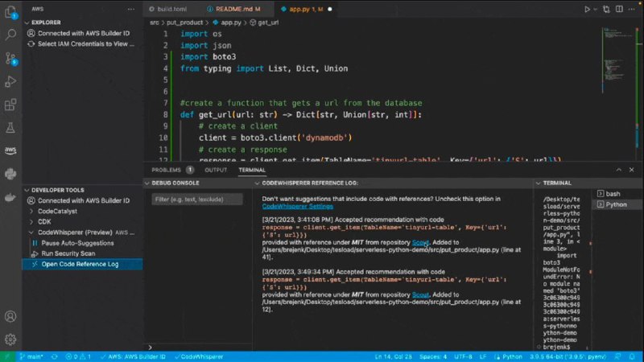Image resolution: width=644 pixels, height=362 pixels.
Task: Run Security Scan from CodeWhisperer tools
Action: tap(68, 253)
